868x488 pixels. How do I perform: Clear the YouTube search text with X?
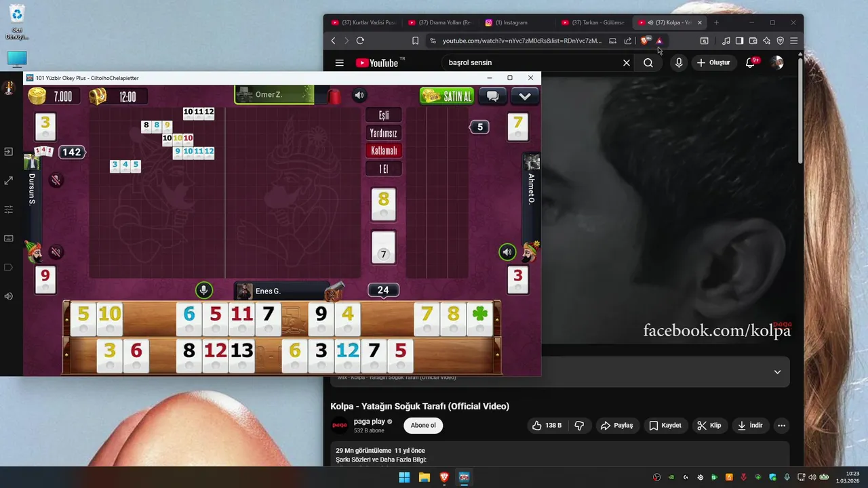(x=627, y=62)
